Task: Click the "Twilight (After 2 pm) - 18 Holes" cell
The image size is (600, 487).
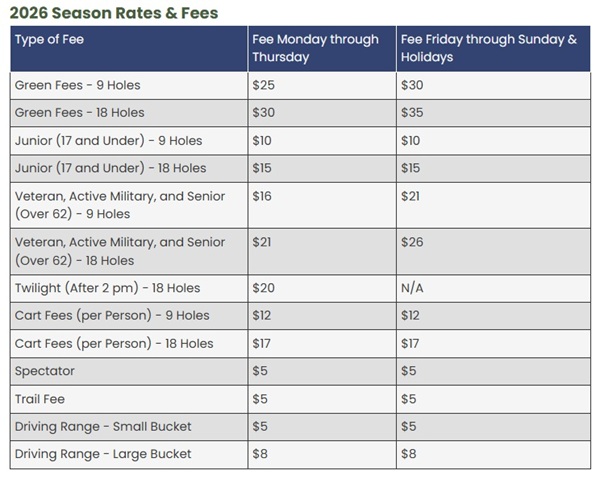Action: [107, 288]
